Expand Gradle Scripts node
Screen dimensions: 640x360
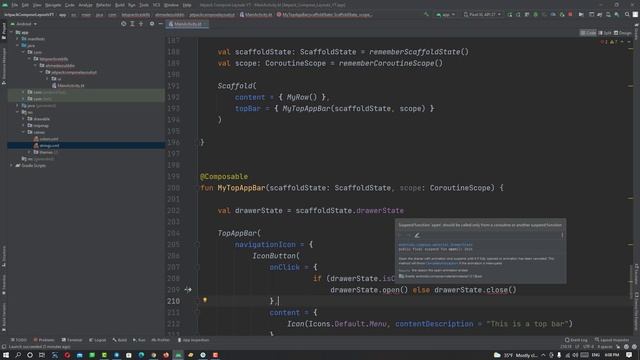coord(11,166)
